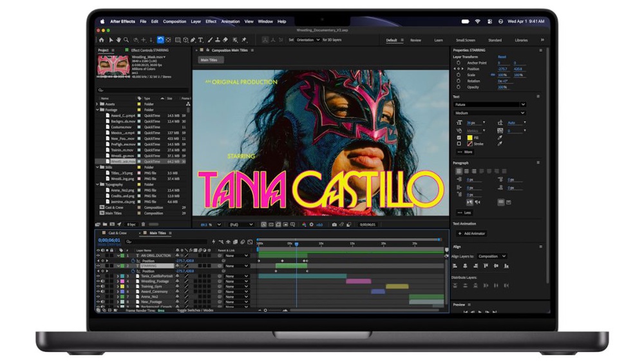Hide the STARRING layer eye
Screen dimensions: 644x363
pyautogui.click(x=98, y=266)
